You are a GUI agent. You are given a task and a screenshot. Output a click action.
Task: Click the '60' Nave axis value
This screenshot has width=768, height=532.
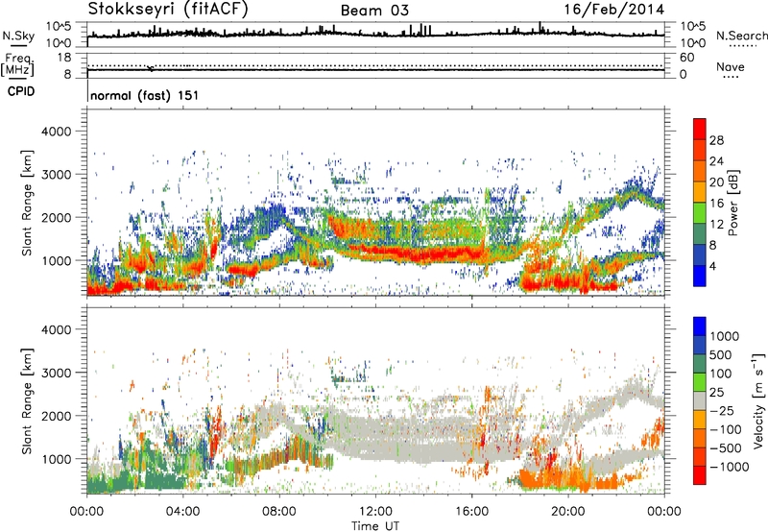[x=687, y=58]
